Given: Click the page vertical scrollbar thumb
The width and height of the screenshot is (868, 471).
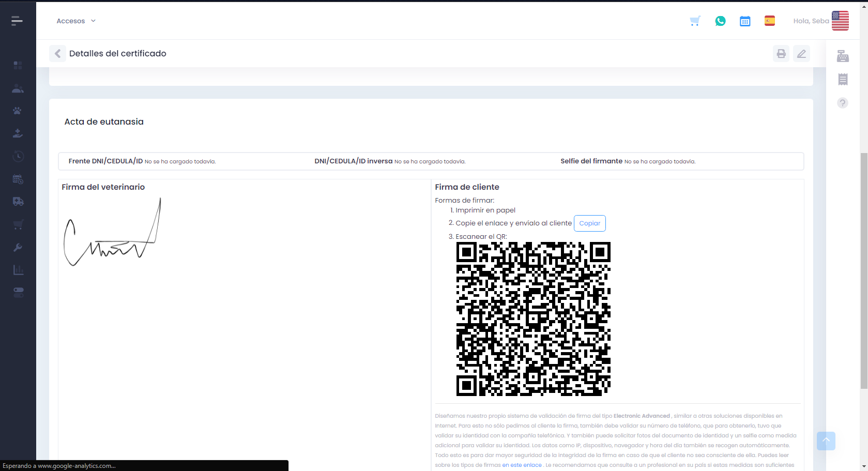Looking at the screenshot, I should pos(864,270).
